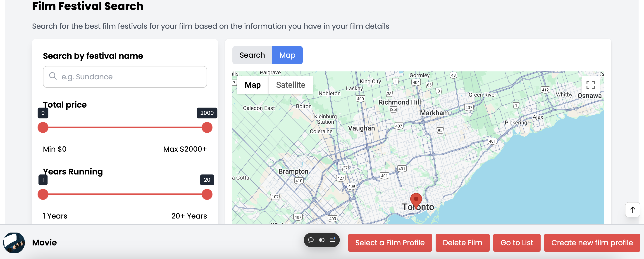Click the 'Richmond Hill' map label
The height and width of the screenshot is (259, 644).
399,102
